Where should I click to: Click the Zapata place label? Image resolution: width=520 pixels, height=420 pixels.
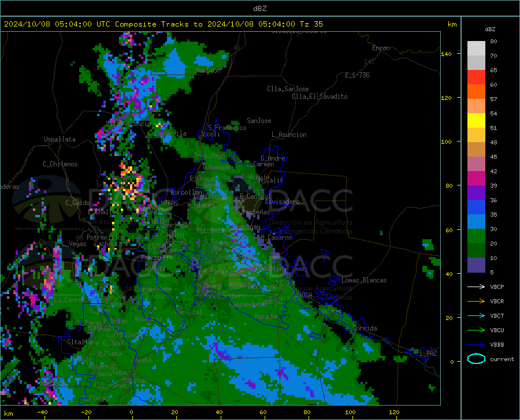[142, 360]
